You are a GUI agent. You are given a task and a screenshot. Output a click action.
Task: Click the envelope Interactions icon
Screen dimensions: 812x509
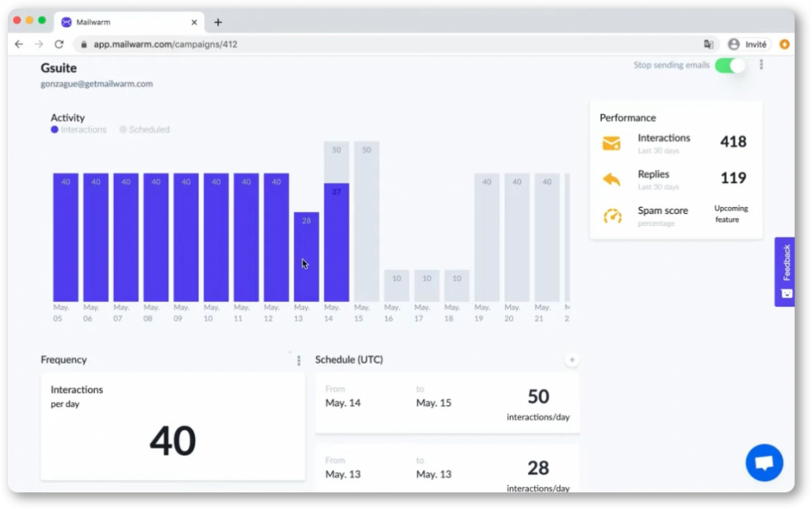pyautogui.click(x=611, y=143)
